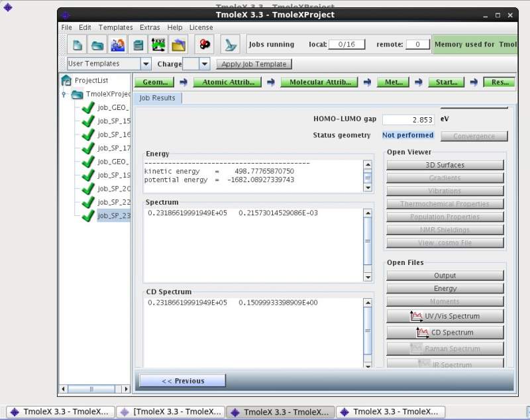Click project tree horizontal scroll left arrow

point(63,389)
